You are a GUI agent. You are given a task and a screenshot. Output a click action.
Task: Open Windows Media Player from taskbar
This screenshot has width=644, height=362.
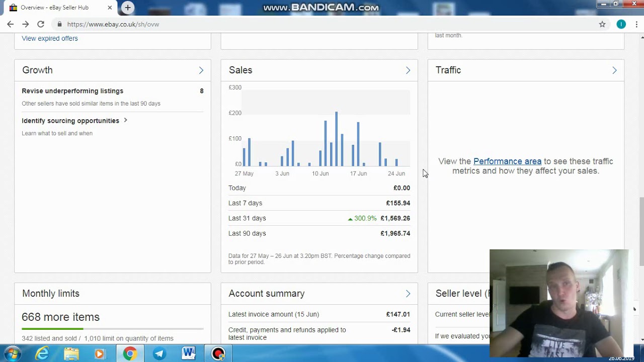(x=100, y=354)
